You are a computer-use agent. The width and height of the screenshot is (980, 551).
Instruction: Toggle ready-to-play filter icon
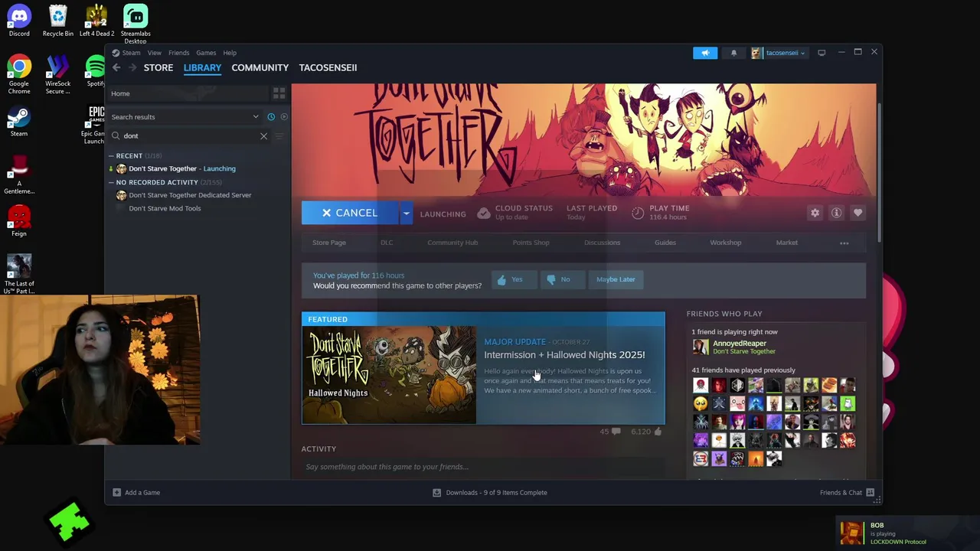click(x=284, y=117)
